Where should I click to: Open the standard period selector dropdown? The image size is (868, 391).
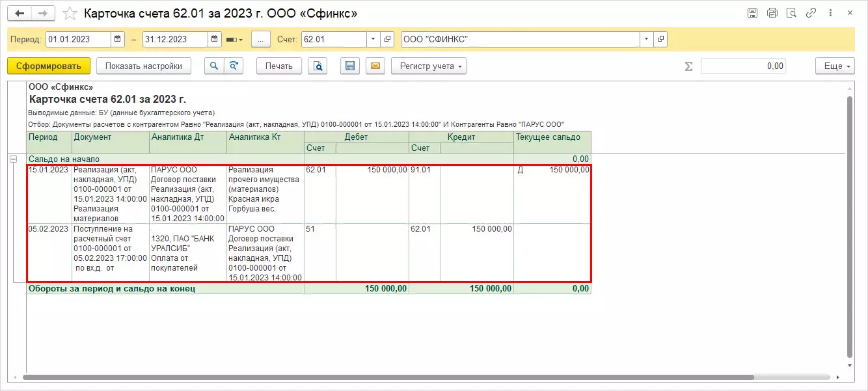[x=234, y=40]
